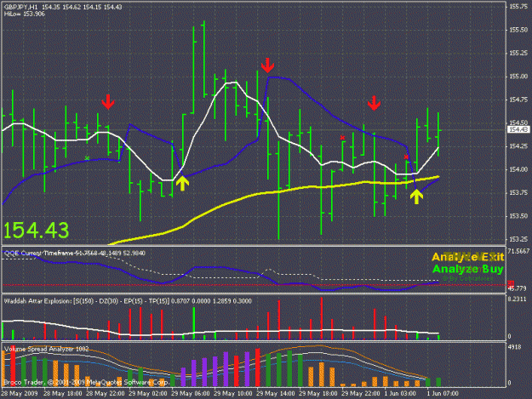Click the 28 May 2009 time axis label

click(20, 394)
